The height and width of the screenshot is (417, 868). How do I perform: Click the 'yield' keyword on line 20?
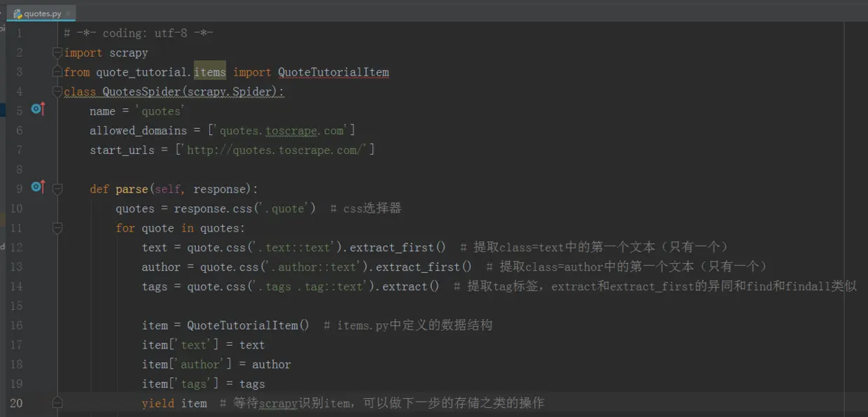pyautogui.click(x=158, y=403)
